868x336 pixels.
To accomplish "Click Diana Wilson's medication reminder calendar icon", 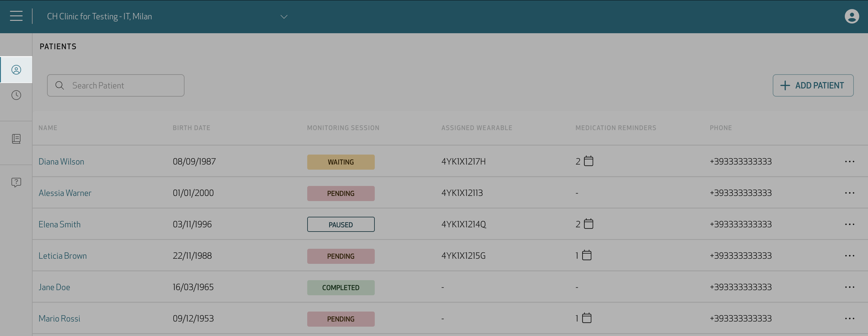I will tap(588, 161).
